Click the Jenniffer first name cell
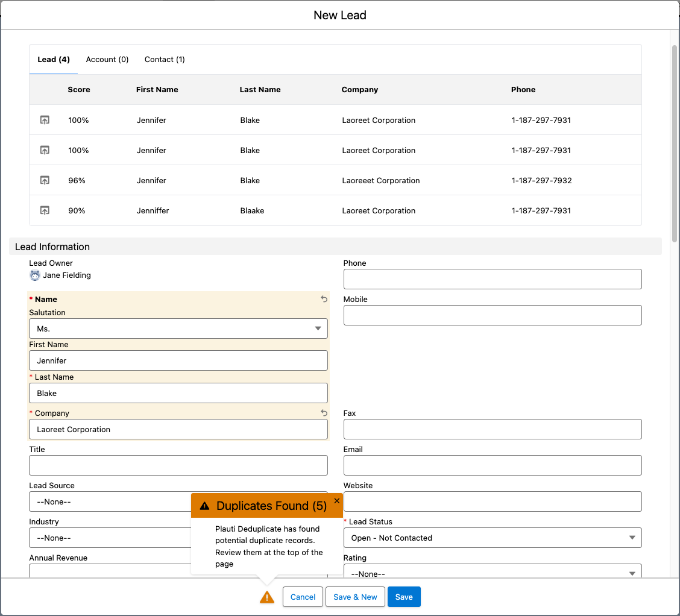 tap(153, 211)
